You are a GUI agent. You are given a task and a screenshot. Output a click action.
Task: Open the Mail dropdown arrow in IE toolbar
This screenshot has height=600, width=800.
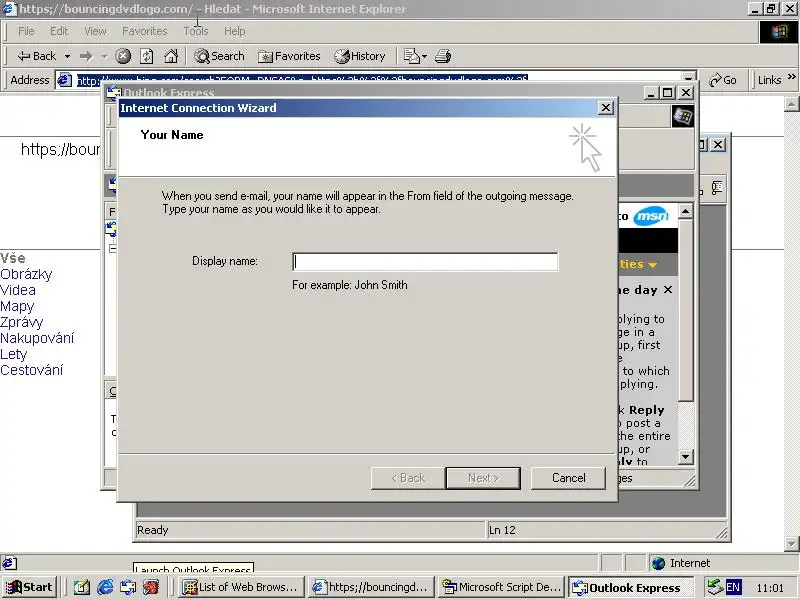(x=424, y=56)
